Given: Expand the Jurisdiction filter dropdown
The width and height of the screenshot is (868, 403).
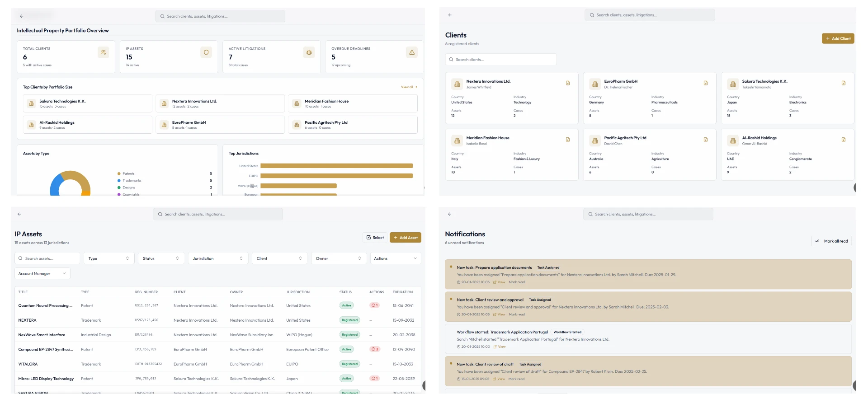Looking at the screenshot, I should pyautogui.click(x=218, y=258).
